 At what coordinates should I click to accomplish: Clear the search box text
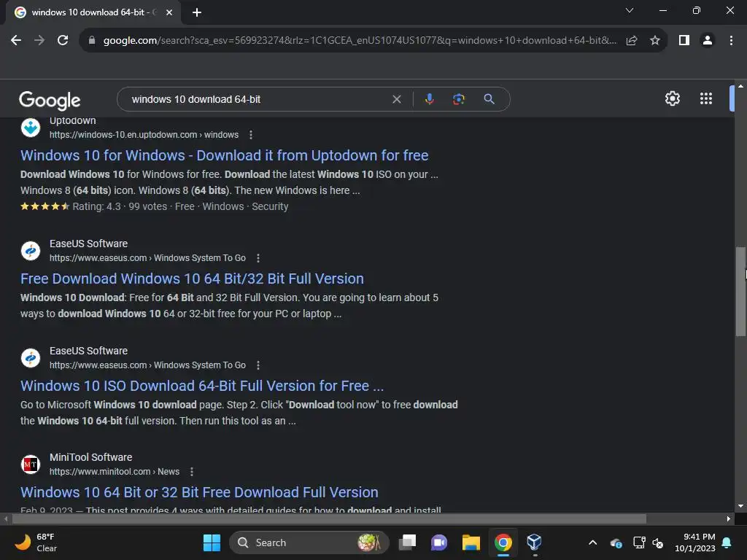point(396,99)
